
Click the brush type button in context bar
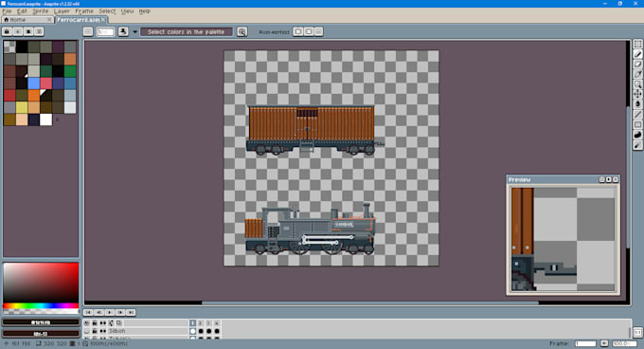[88, 31]
